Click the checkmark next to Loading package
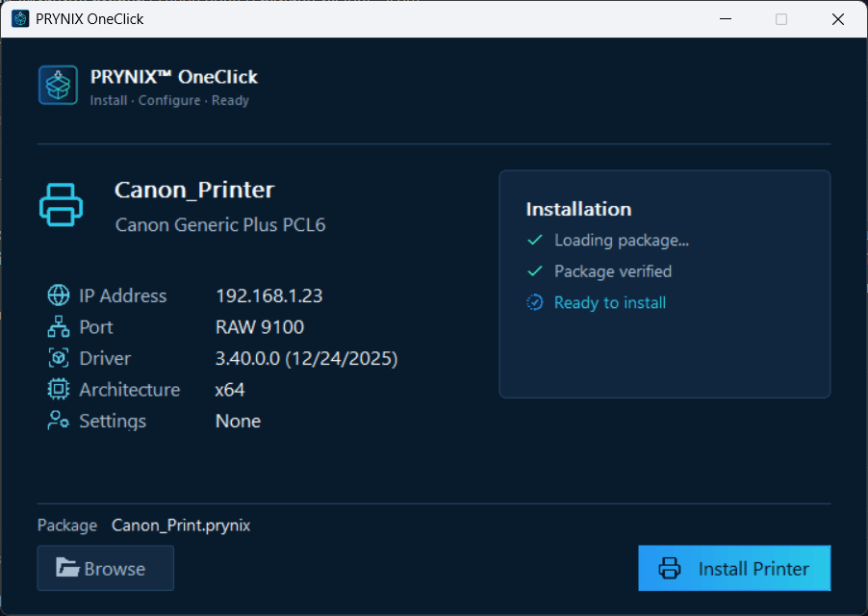Screen dimensions: 868x616 tap(535, 241)
